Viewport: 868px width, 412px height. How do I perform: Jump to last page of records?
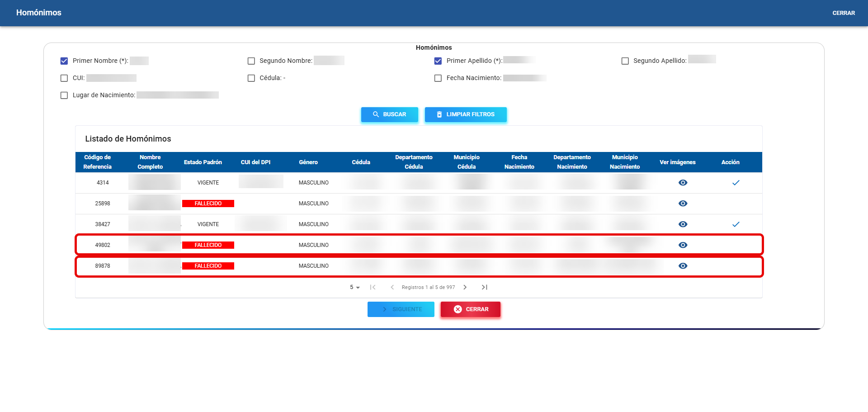tap(484, 287)
